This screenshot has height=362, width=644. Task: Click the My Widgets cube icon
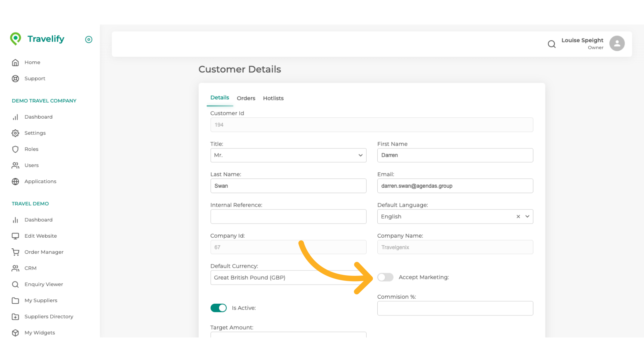coord(15,333)
